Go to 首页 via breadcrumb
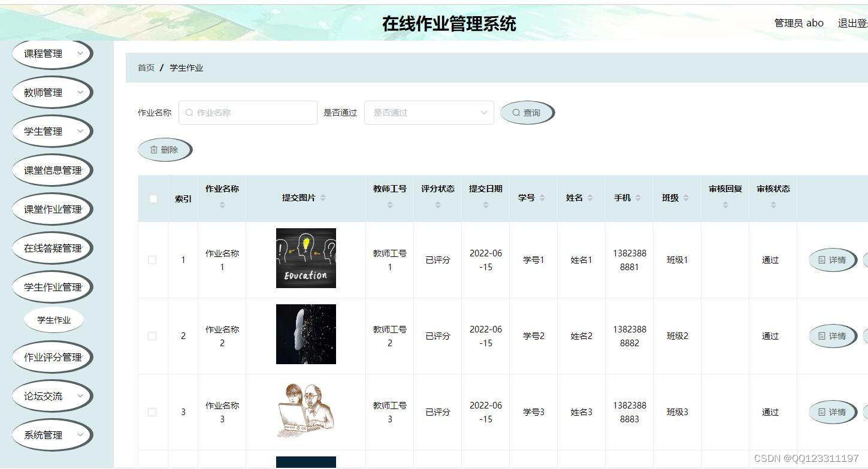The image size is (868, 469). pyautogui.click(x=146, y=68)
